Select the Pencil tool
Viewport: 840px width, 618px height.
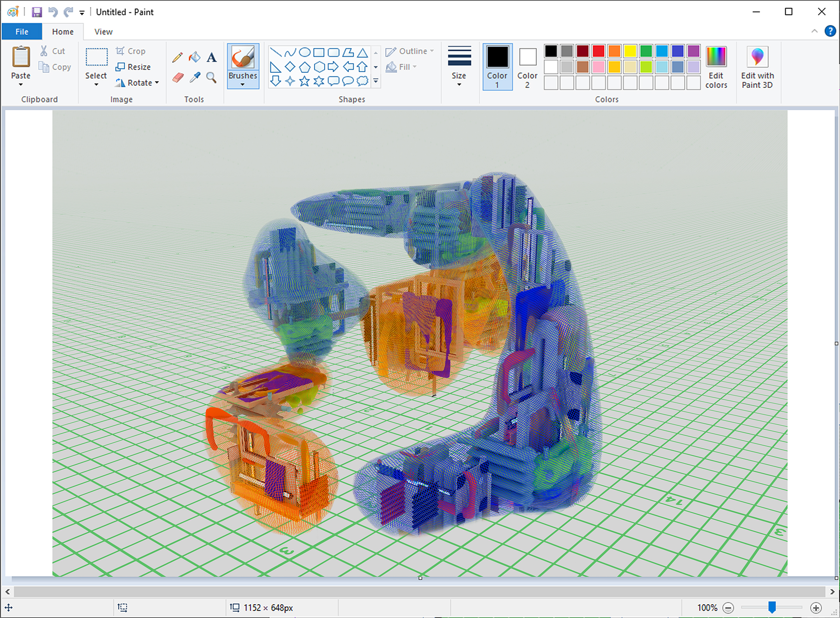[177, 58]
